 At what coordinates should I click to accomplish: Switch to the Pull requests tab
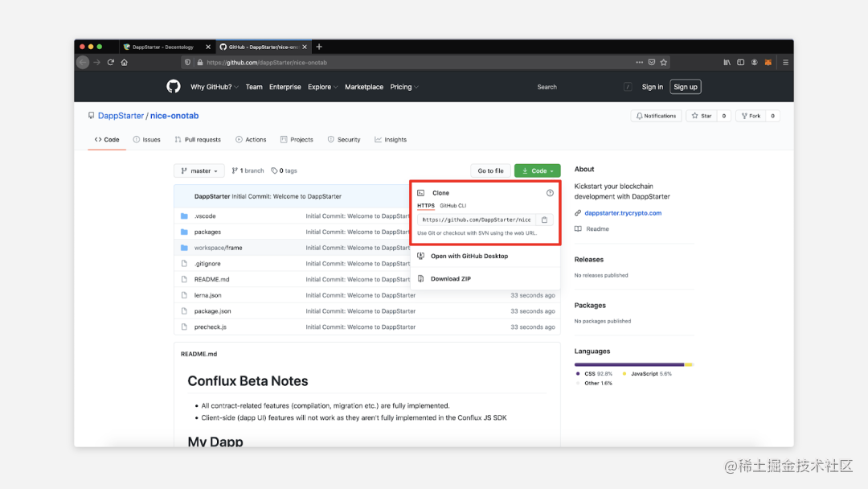pyautogui.click(x=198, y=140)
